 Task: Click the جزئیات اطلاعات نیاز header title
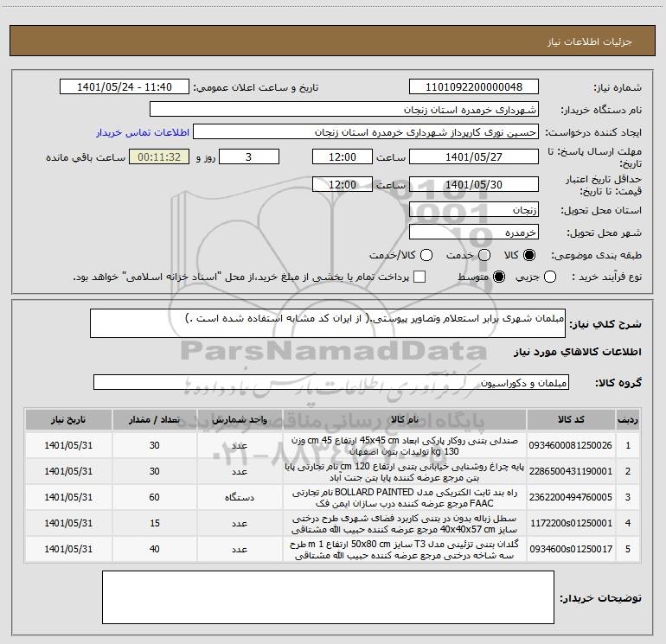[x=590, y=41]
